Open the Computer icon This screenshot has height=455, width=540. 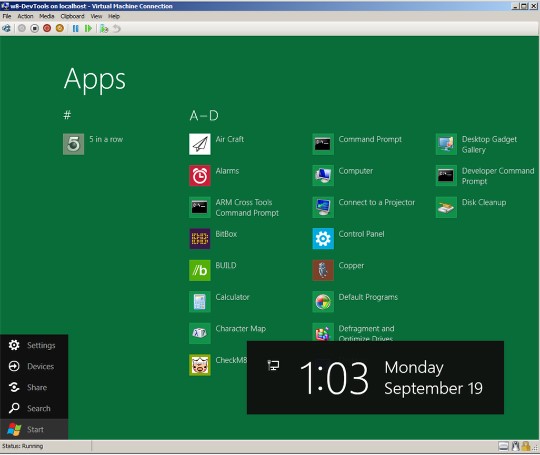coord(323,176)
